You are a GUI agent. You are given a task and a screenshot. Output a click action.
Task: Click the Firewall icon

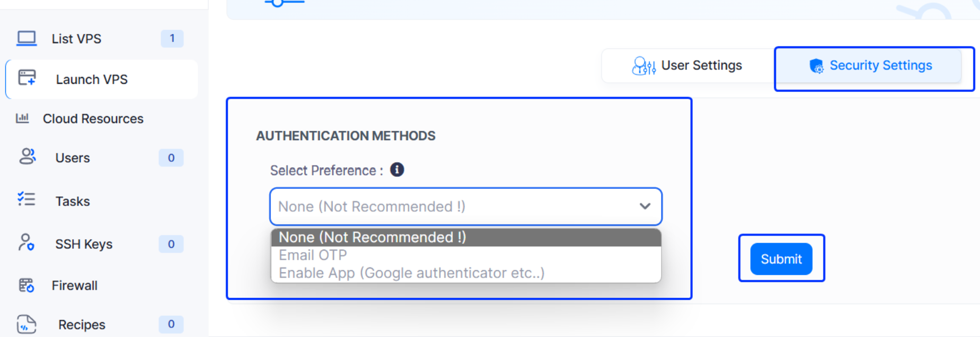pos(26,285)
